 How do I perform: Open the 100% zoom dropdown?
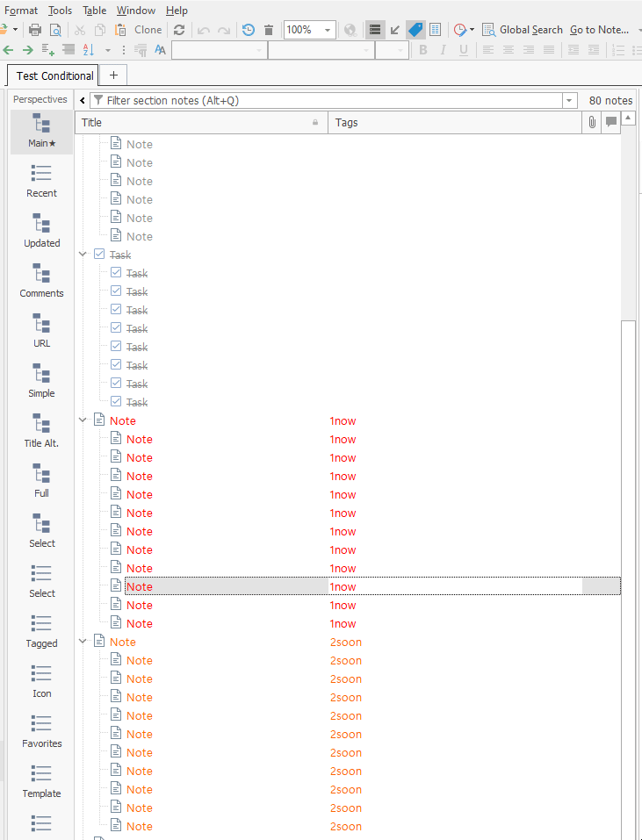coord(328,31)
